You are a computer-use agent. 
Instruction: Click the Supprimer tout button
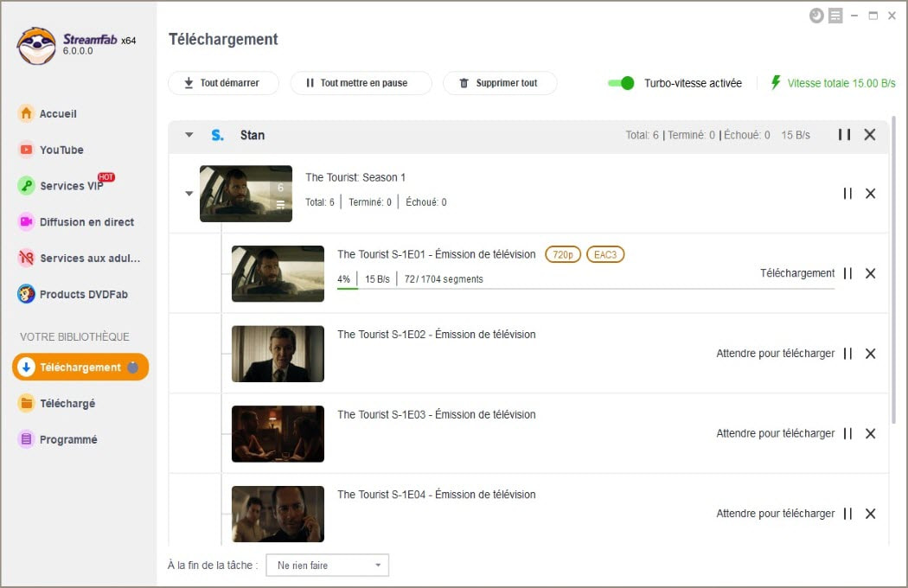500,83
